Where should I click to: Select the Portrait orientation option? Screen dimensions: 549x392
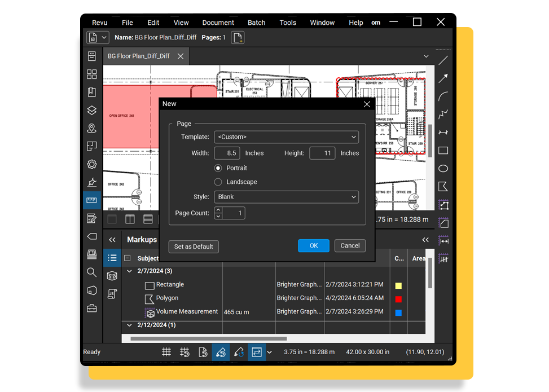(218, 168)
